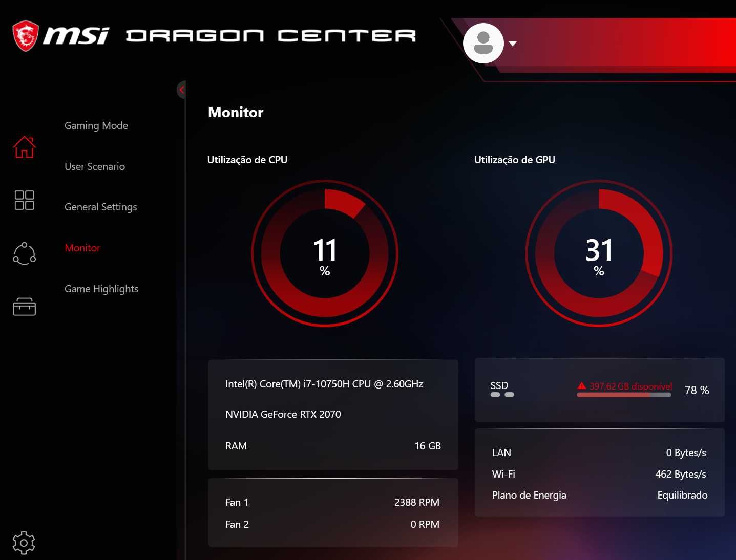Image resolution: width=736 pixels, height=560 pixels.
Task: Click the NVIDIA GeForce RTX 2070 text
Action: pos(283,414)
